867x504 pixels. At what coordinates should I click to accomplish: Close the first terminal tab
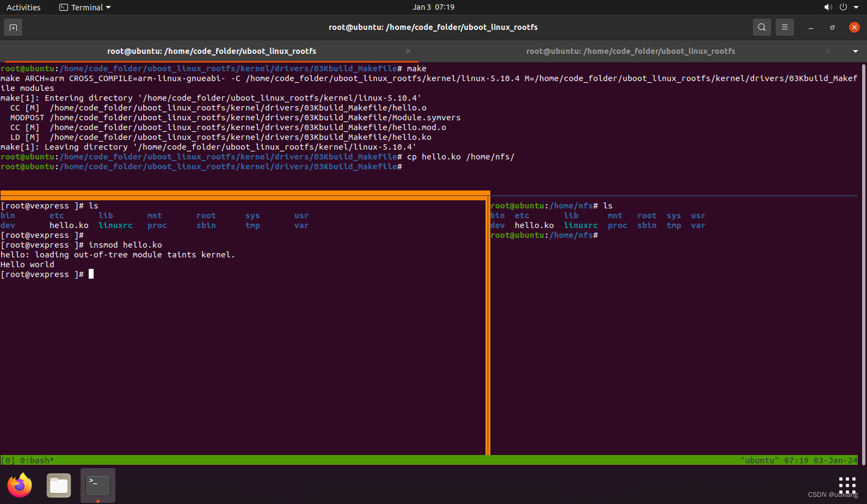408,51
